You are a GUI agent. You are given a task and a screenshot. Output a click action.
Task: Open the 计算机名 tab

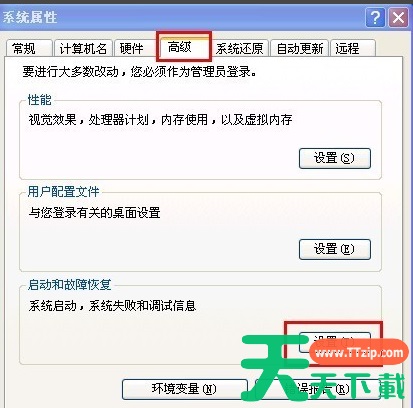point(83,49)
